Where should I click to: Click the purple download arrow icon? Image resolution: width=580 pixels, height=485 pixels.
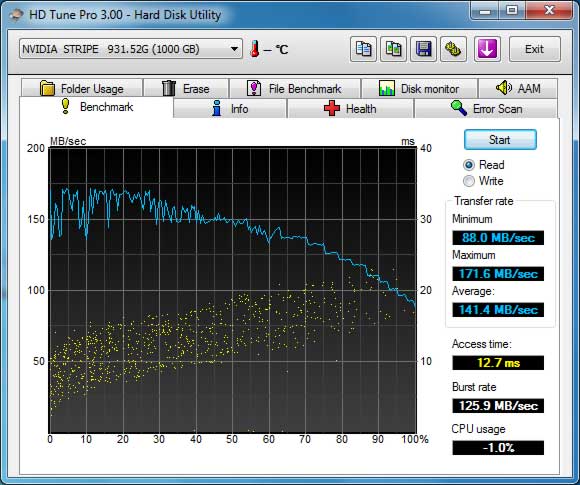click(487, 49)
